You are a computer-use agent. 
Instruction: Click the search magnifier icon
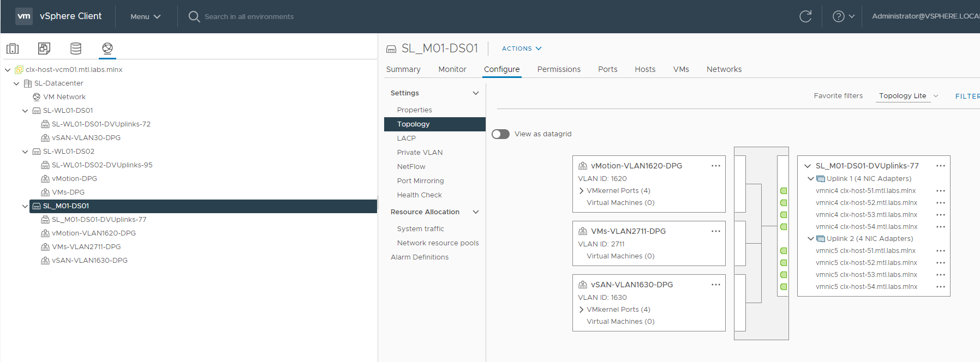(x=194, y=16)
